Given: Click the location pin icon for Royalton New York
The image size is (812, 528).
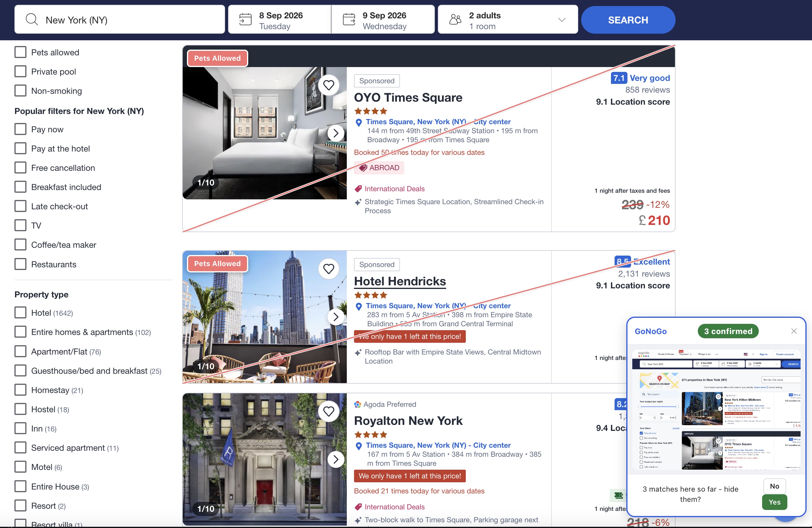Looking at the screenshot, I should [x=359, y=446].
